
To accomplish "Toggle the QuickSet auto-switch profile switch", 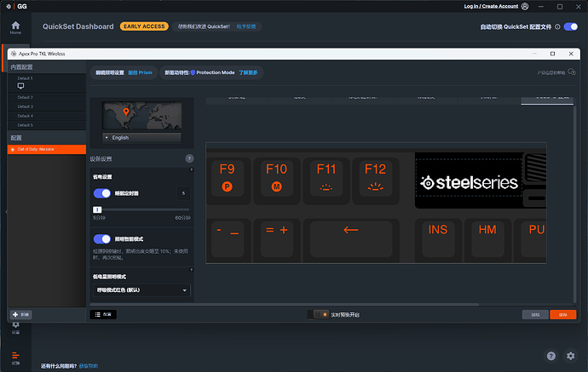I will [570, 26].
